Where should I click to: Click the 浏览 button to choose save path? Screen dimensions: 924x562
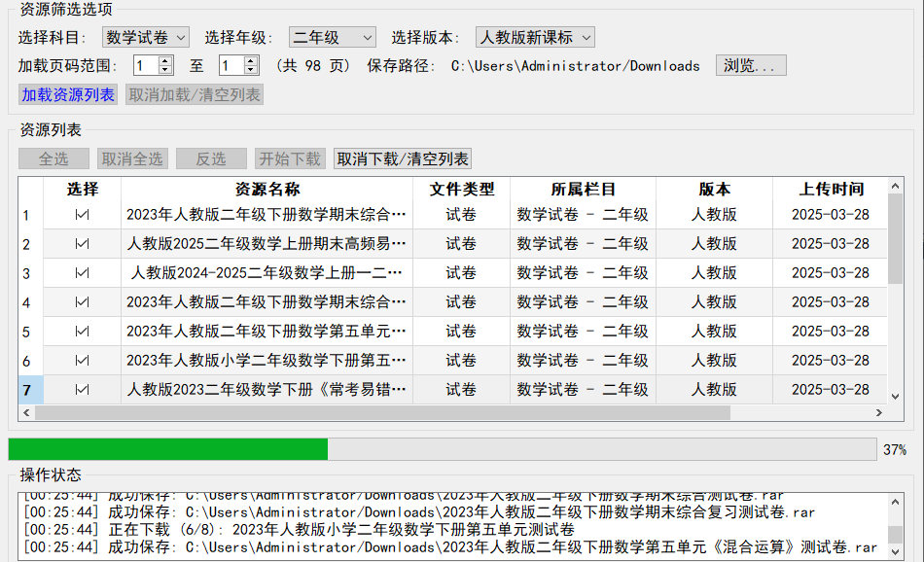[x=751, y=66]
